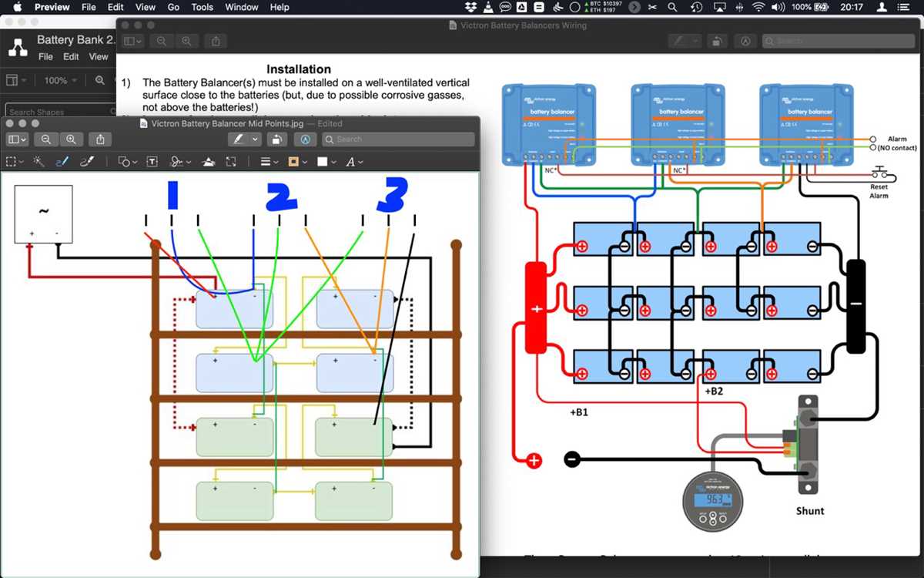Open the Go menu in menu bar
Viewport: 924px width, 578px height.
click(173, 7)
